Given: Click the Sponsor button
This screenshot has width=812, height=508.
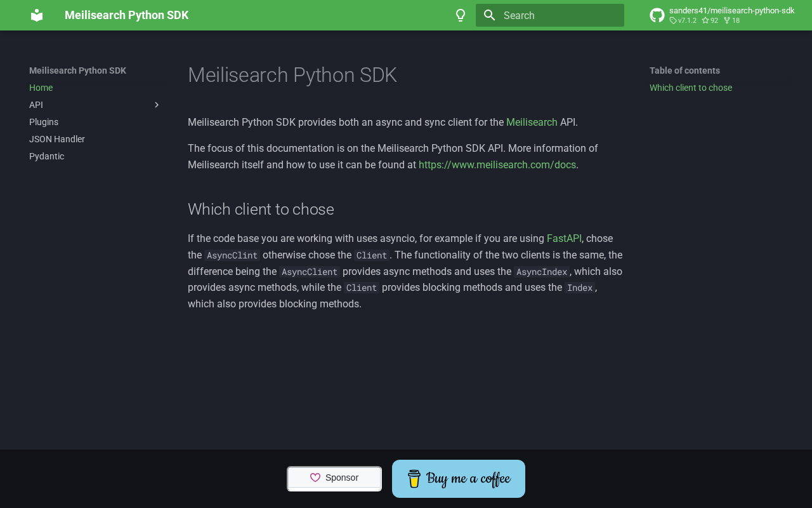Looking at the screenshot, I should click(334, 479).
